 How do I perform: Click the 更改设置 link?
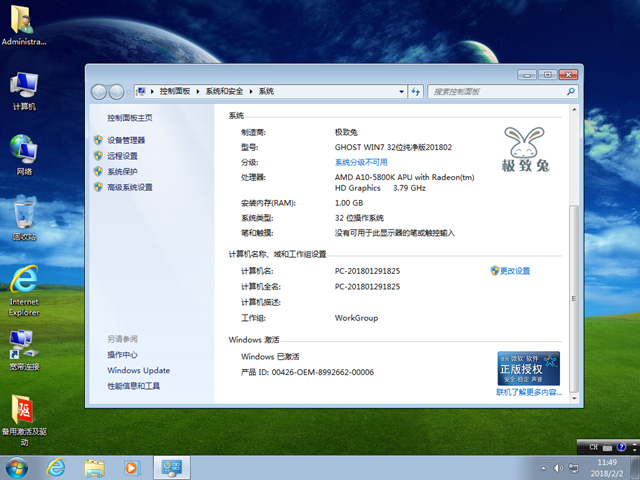[x=515, y=271]
